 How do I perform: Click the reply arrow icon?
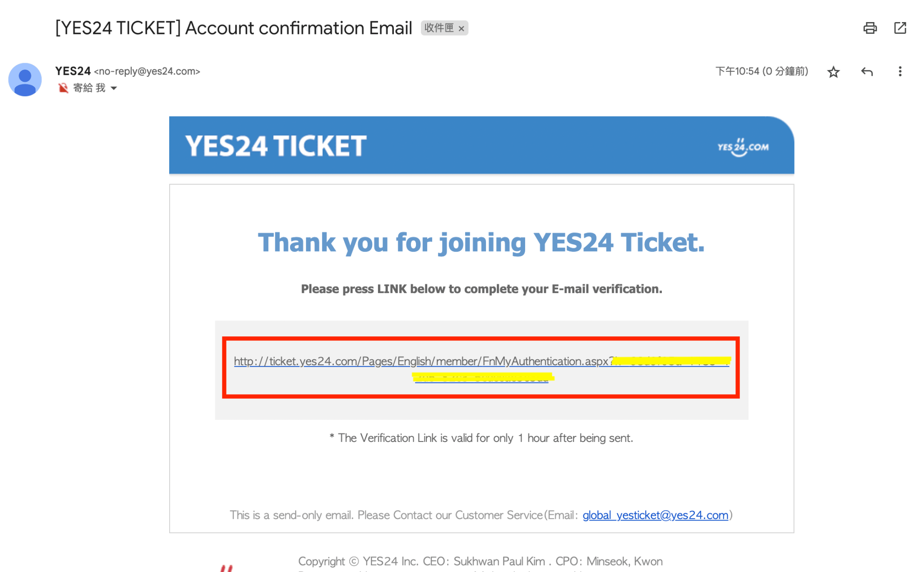[x=866, y=72]
